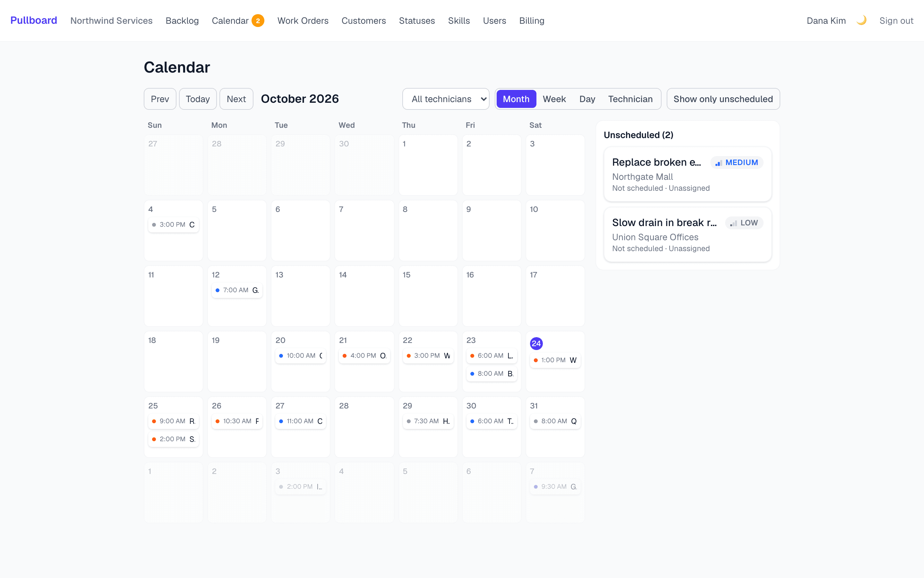The height and width of the screenshot is (578, 924).
Task: Go to the previous month with Prev
Action: click(159, 99)
